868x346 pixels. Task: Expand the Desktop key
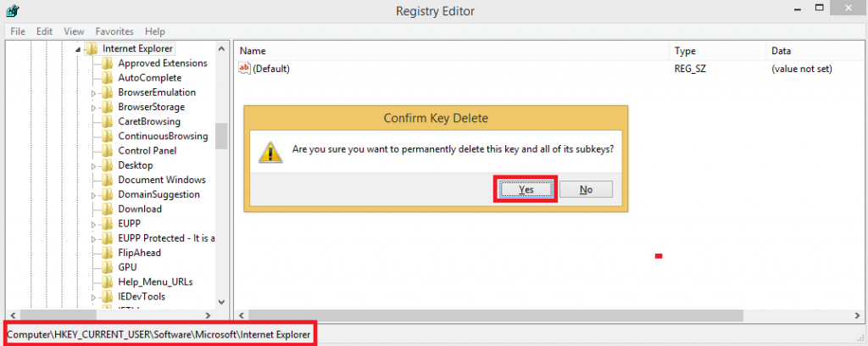click(94, 165)
